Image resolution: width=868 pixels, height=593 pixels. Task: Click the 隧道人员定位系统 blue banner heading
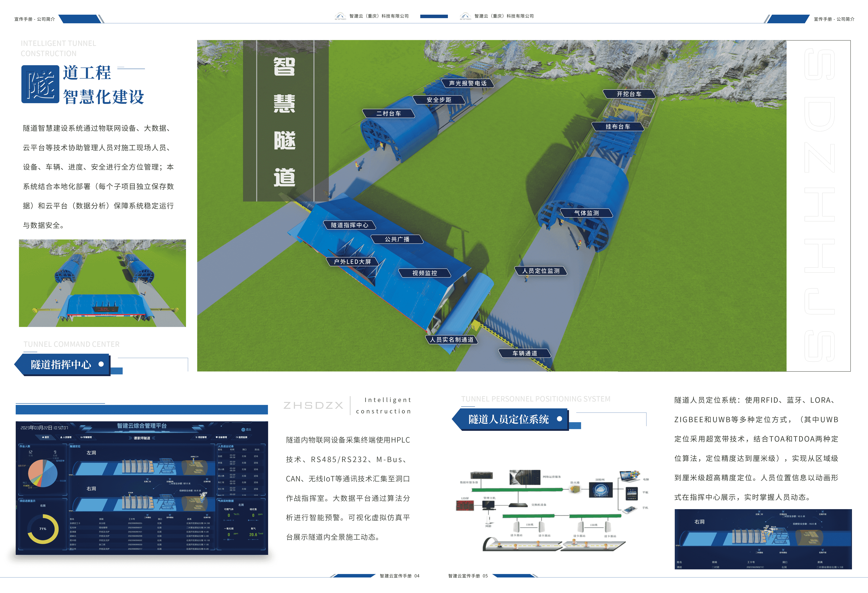(x=510, y=419)
